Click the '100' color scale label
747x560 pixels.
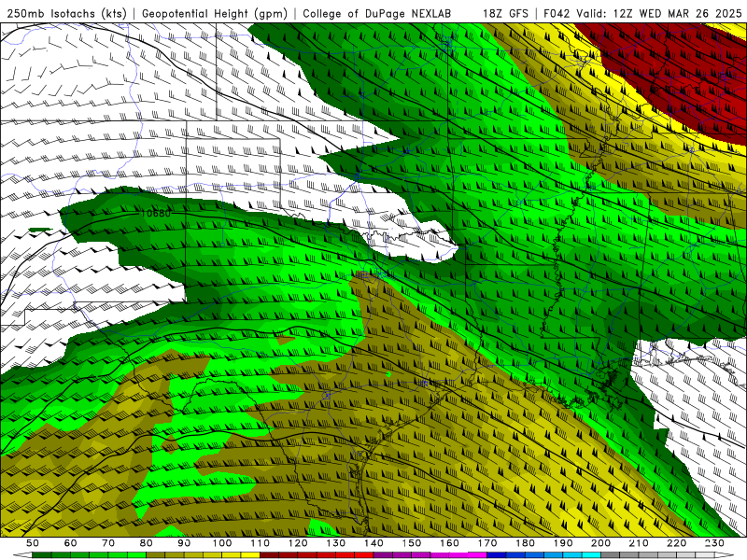222,543
